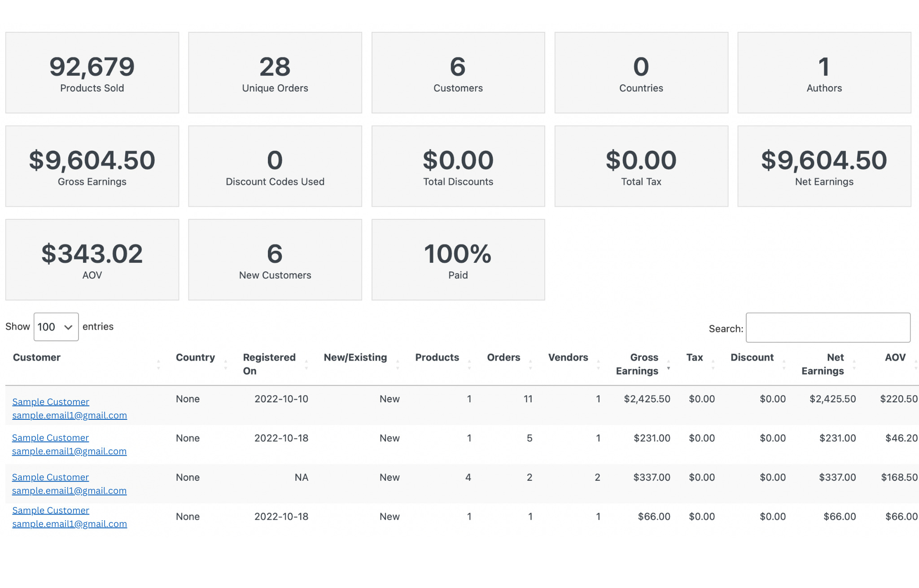Sort by Discount column arrows

(784, 364)
